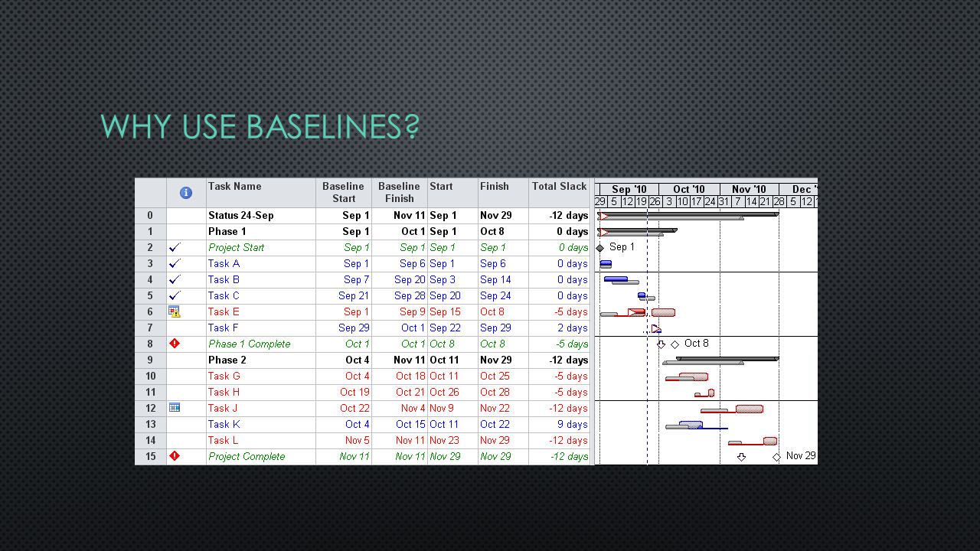Click the Baseline Finish column header
The height and width of the screenshot is (551, 980).
pos(399,193)
